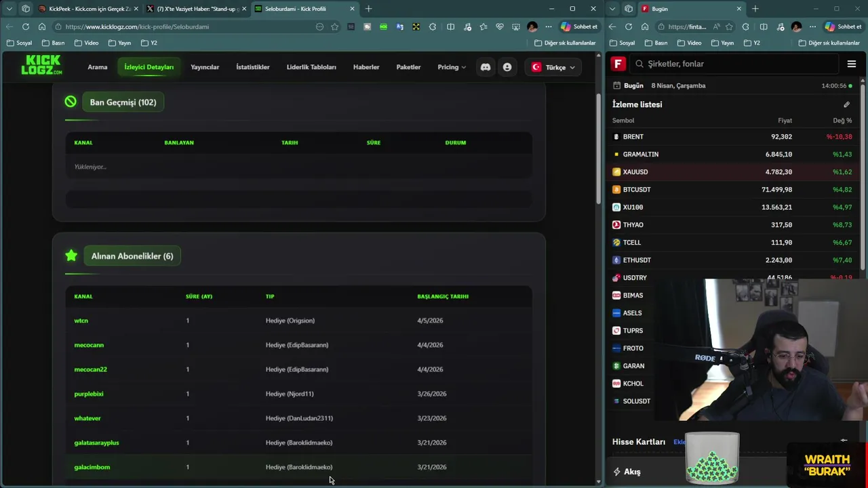Open the İstatistikler menu item
This screenshot has height=488, width=868.
253,67
